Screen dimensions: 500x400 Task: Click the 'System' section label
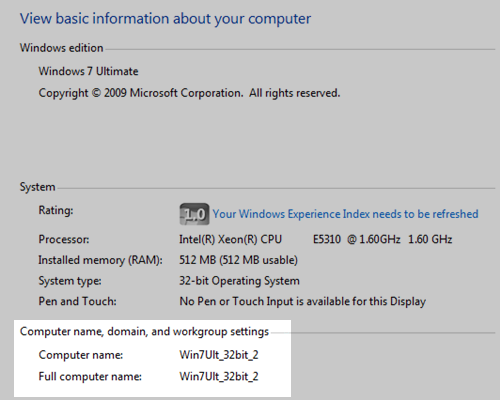(37, 187)
